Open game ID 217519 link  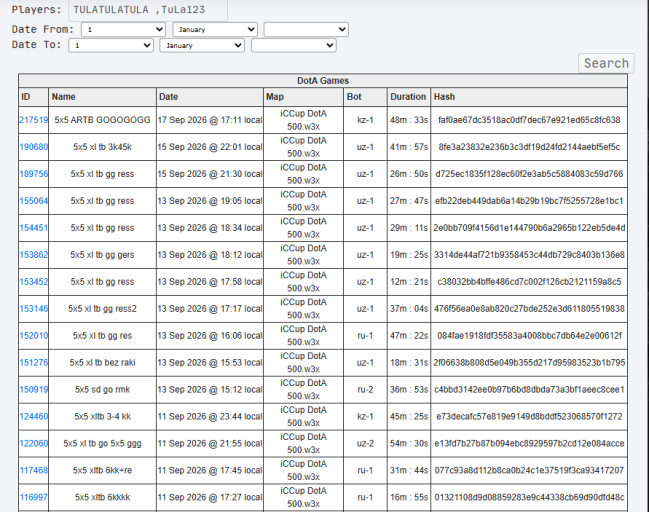pos(34,120)
